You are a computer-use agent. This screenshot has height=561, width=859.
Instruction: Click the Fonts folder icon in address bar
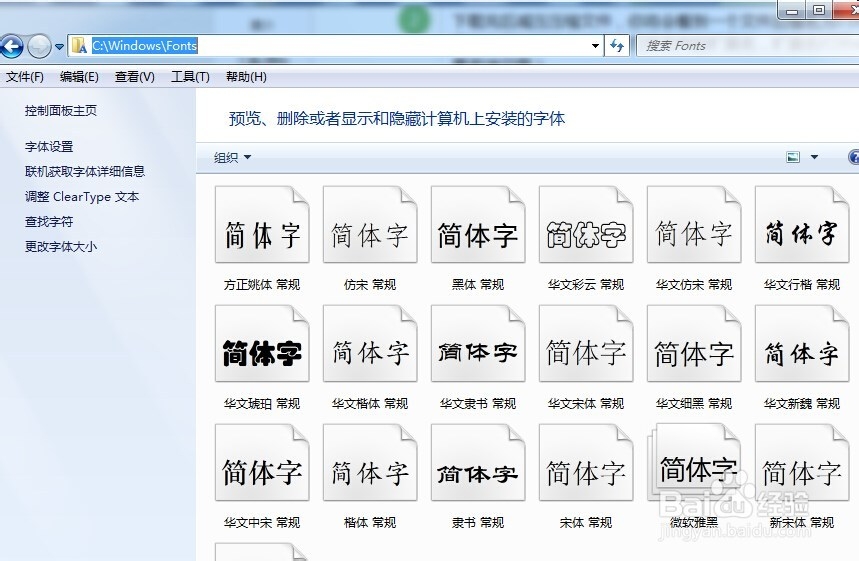tap(79, 46)
